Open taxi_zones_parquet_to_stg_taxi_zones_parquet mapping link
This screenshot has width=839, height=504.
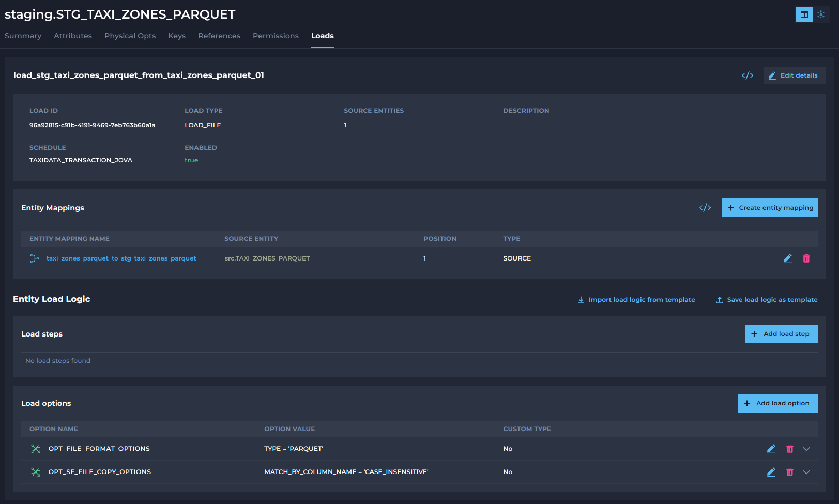(121, 258)
